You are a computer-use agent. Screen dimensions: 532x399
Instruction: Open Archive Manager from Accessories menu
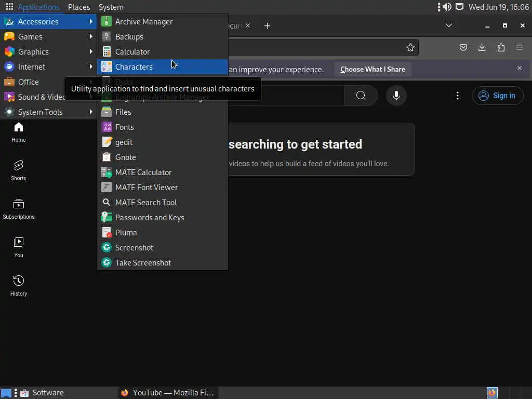(163, 22)
